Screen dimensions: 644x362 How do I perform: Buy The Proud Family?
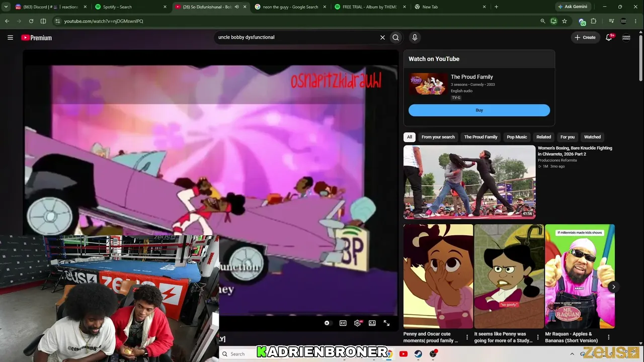point(479,110)
